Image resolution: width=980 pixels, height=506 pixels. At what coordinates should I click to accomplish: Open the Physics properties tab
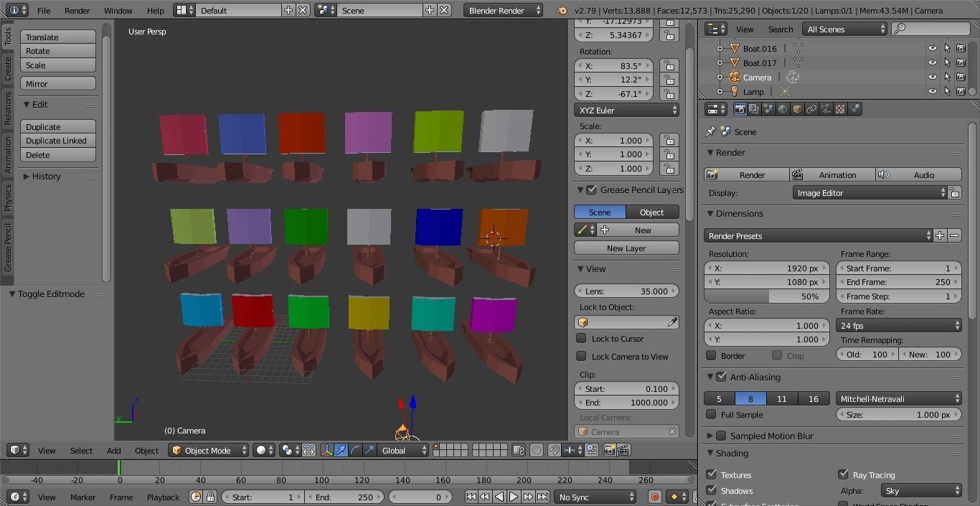click(854, 109)
